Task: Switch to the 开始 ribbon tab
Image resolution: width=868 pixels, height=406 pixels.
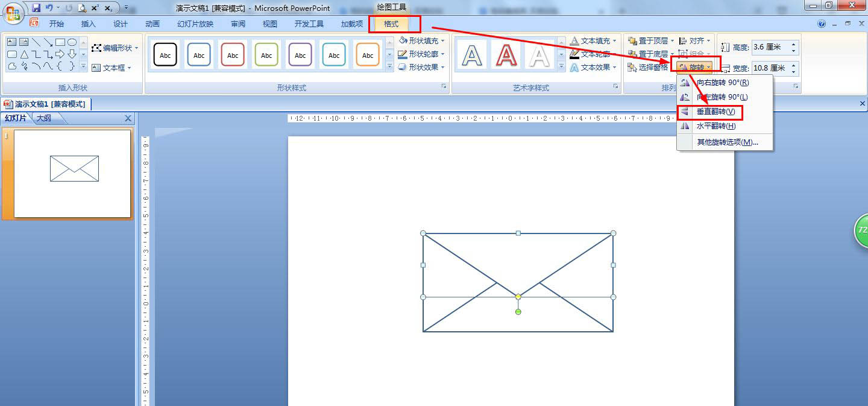Action: click(57, 24)
